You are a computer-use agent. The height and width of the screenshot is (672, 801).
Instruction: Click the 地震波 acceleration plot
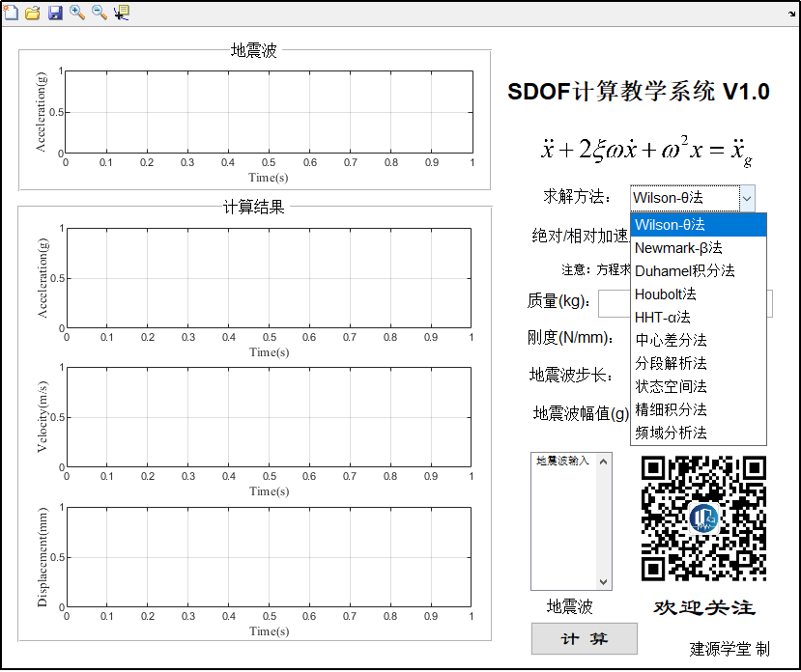269,112
